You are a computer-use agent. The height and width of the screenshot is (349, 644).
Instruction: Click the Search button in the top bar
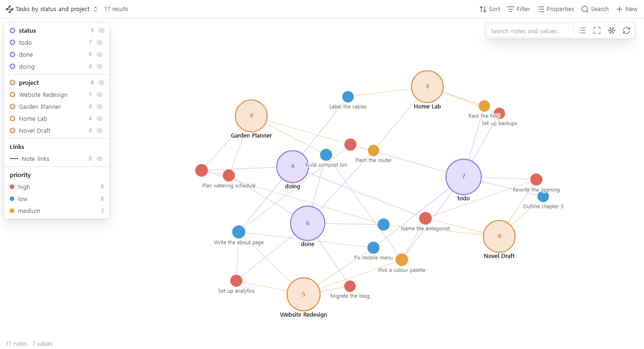[x=595, y=9]
